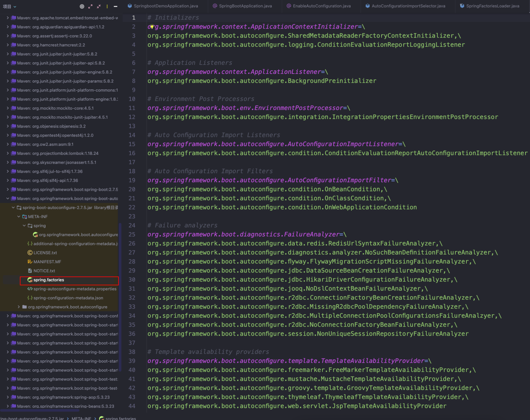Viewport: 530px width, 420px height.
Task: Click the additional-spring-configuration-metadata JSON braces icon
Action: coord(30,244)
